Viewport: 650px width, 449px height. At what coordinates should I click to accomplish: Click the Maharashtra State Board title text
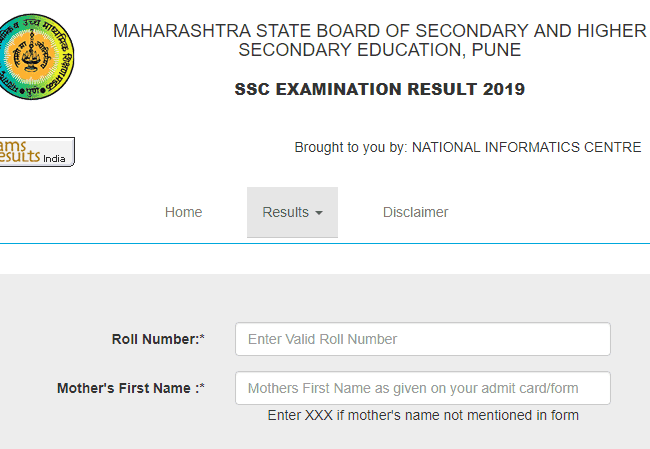point(379,31)
